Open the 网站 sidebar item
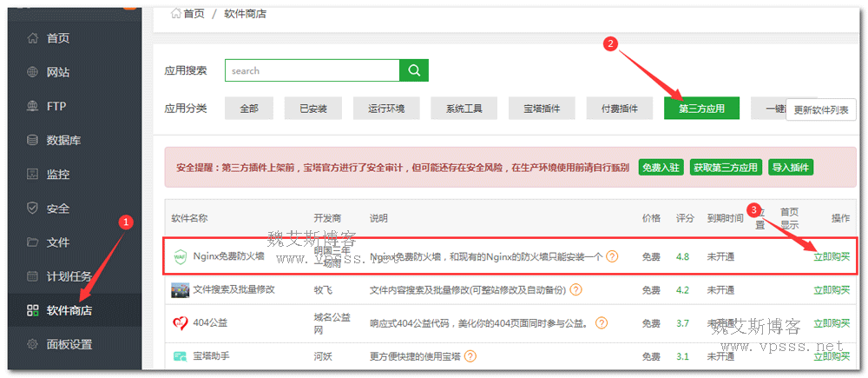 click(75, 72)
